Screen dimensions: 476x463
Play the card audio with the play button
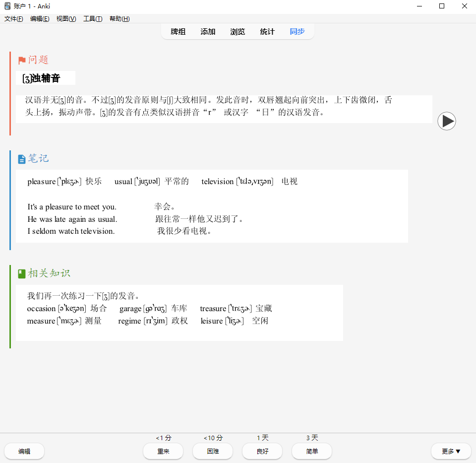pyautogui.click(x=446, y=121)
